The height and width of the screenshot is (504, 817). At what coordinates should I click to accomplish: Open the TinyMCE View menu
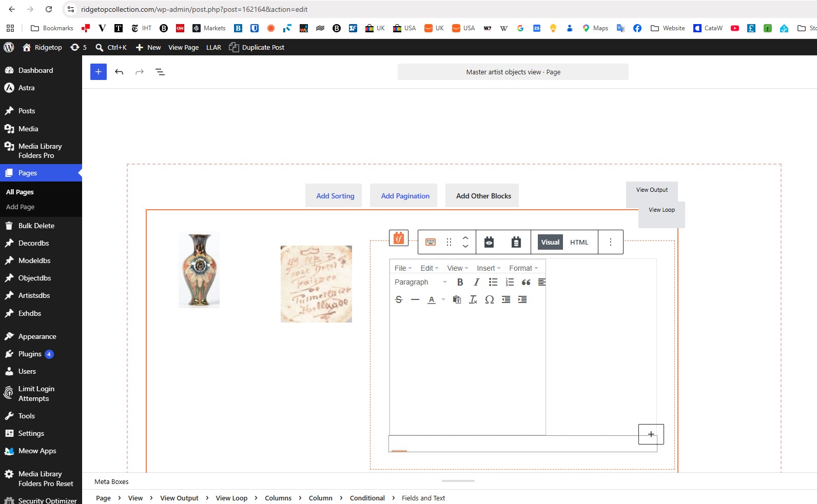[x=457, y=268]
